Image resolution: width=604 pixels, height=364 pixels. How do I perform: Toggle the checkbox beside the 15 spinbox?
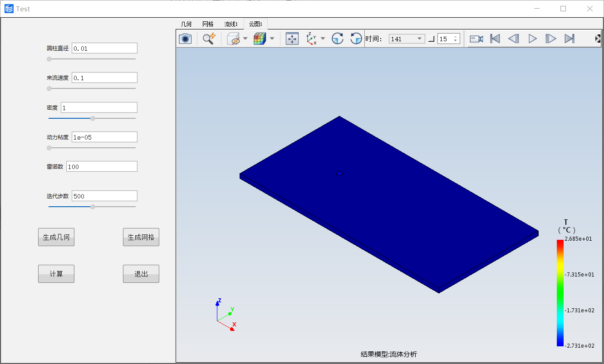pos(431,39)
